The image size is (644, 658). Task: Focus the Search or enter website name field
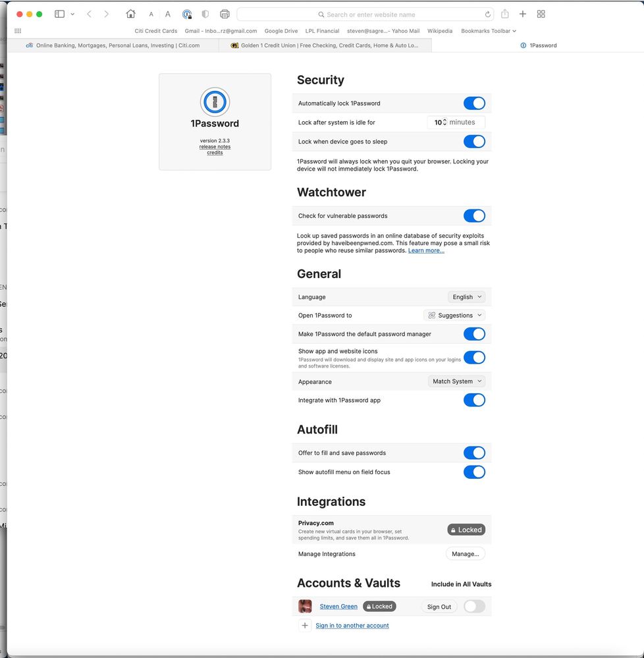[365, 14]
